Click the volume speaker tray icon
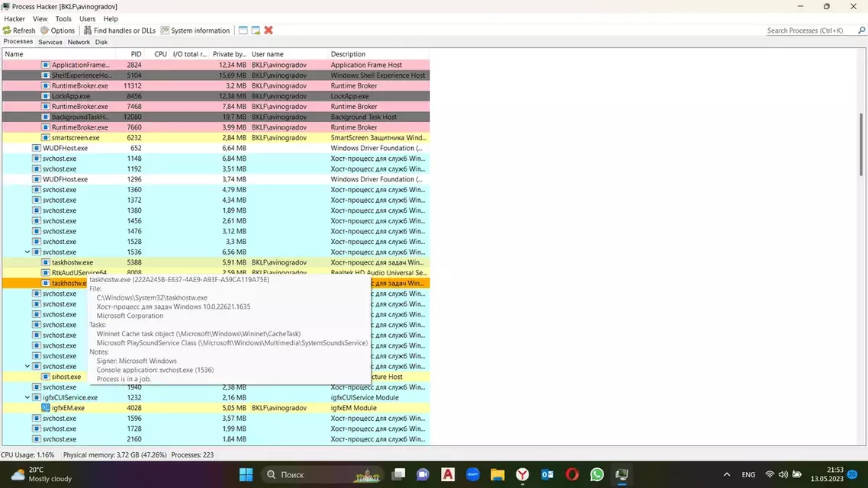The height and width of the screenshot is (488, 868). pyautogui.click(x=783, y=475)
